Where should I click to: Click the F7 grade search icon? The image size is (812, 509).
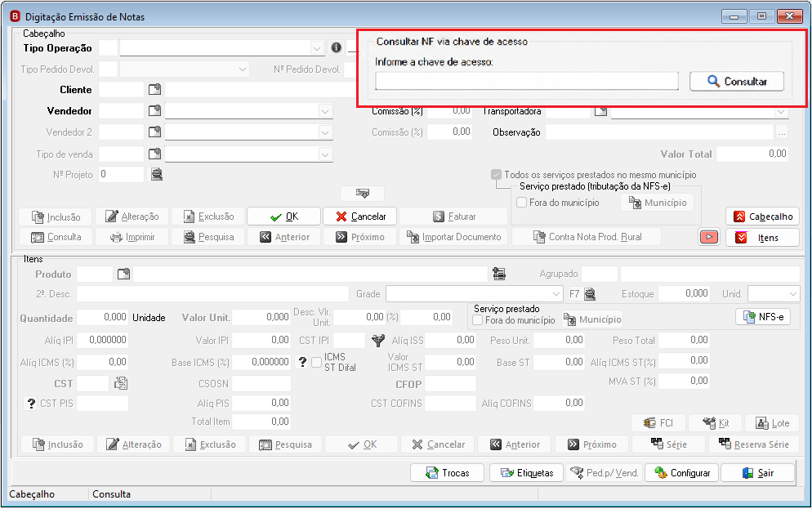tap(590, 294)
